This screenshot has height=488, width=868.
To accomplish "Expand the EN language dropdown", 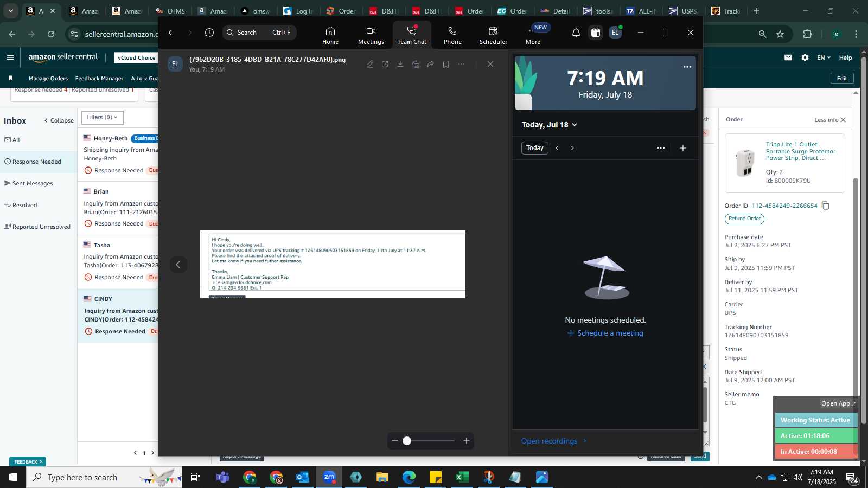I will pyautogui.click(x=824, y=57).
